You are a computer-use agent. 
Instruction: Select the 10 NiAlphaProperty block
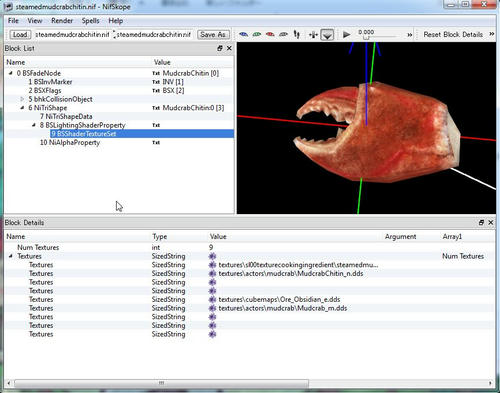point(70,142)
